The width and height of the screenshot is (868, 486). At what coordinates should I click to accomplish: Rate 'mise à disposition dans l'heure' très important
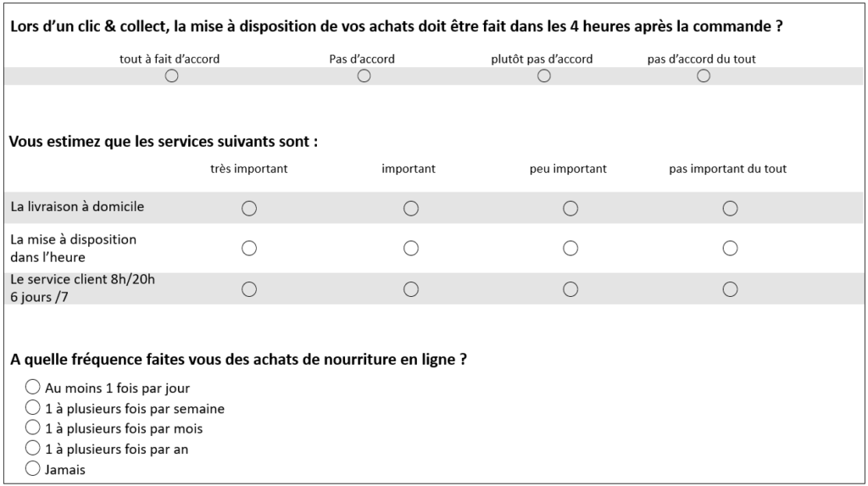click(x=249, y=249)
